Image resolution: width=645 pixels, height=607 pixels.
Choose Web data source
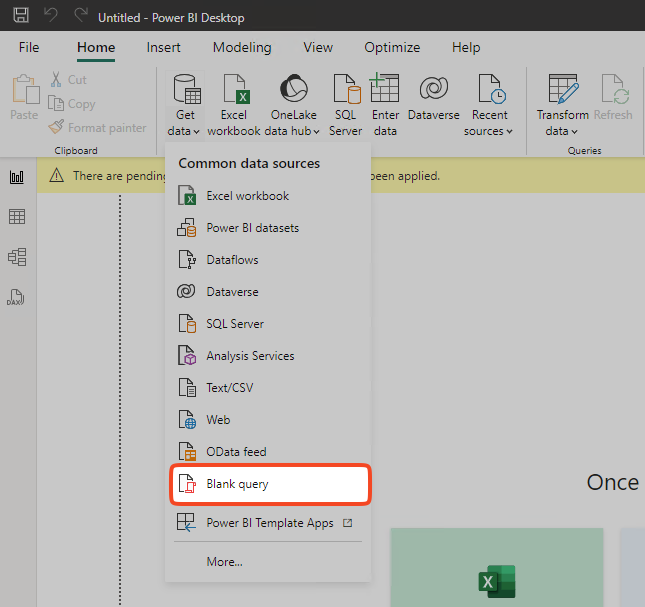tap(268, 420)
